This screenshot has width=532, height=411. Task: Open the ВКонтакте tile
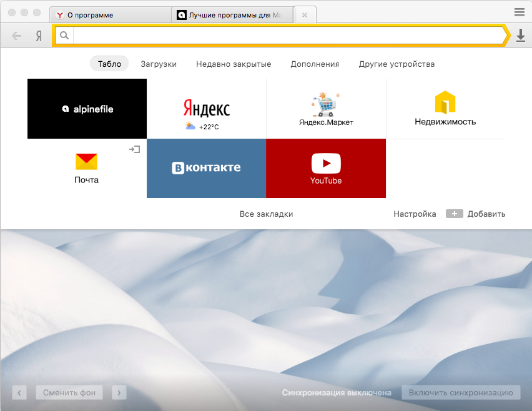click(x=206, y=169)
